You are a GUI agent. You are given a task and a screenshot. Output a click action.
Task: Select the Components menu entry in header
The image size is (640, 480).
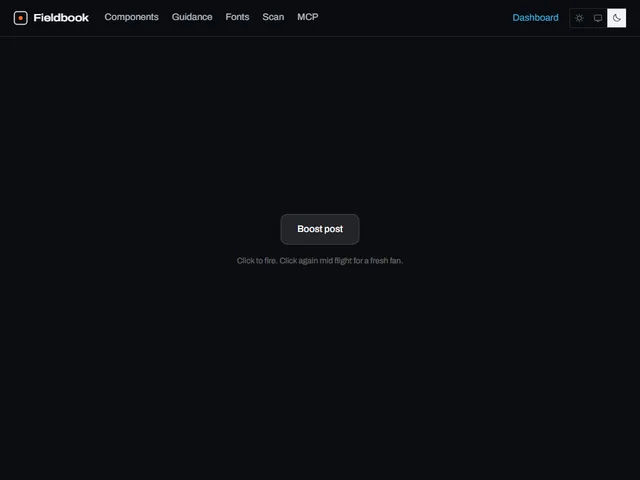pos(131,17)
